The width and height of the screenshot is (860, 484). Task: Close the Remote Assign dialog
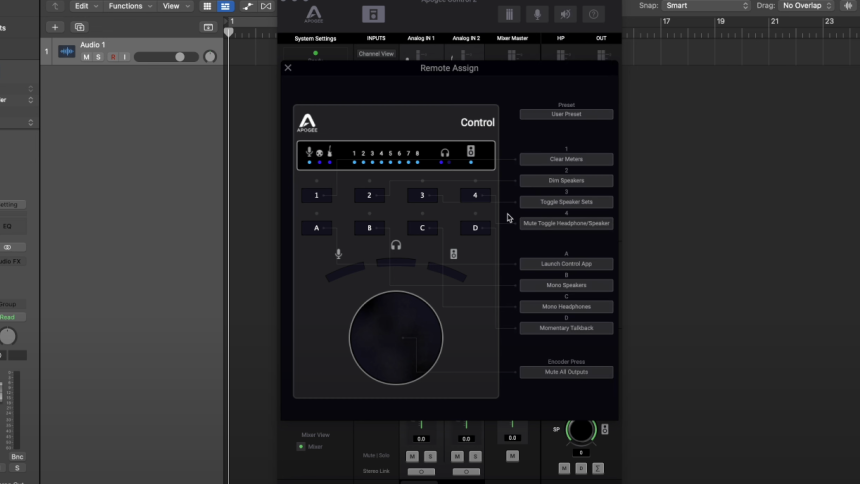point(288,68)
